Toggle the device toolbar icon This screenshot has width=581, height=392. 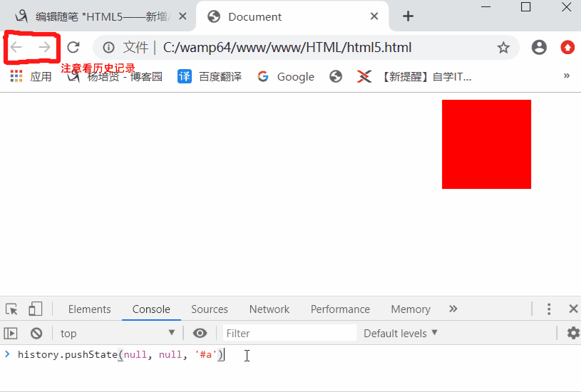pyautogui.click(x=35, y=309)
